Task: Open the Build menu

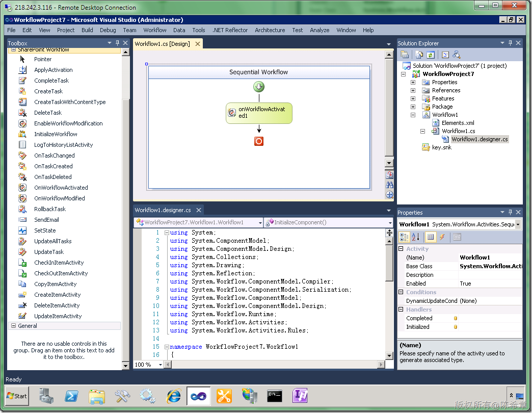Action: (87, 30)
